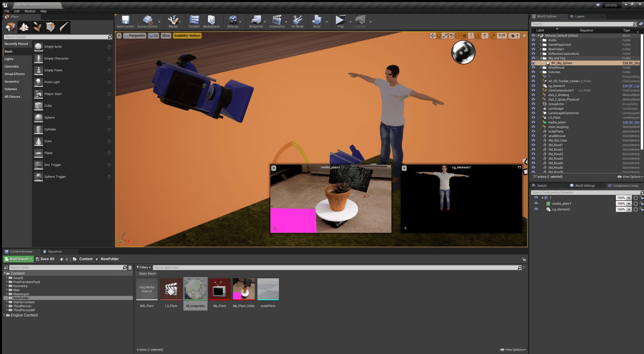The width and height of the screenshot is (644, 354).
Task: Switch to the World Settings tab
Action: pos(585,186)
